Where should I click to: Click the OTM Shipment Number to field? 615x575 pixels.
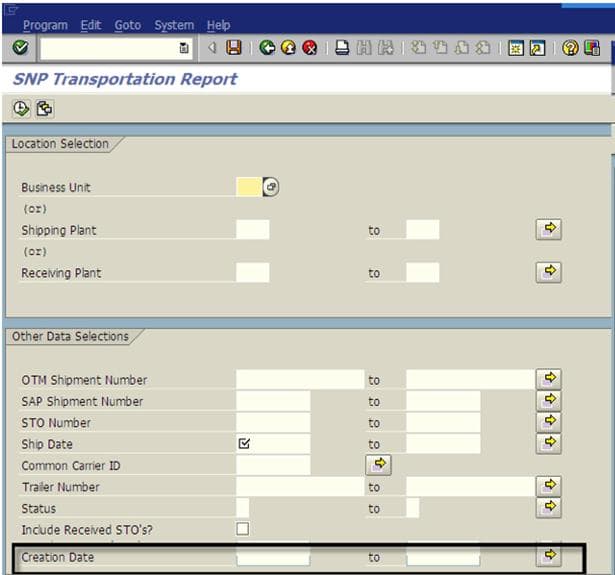(471, 379)
